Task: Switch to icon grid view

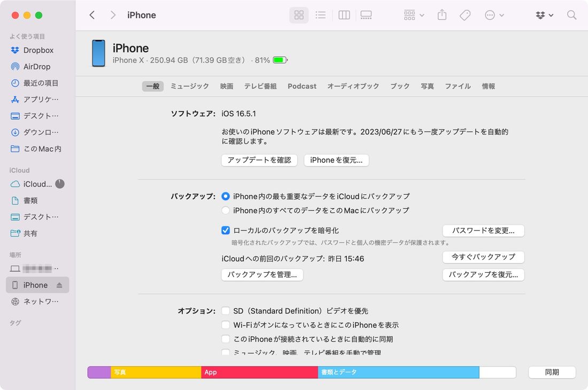Action: 299,15
